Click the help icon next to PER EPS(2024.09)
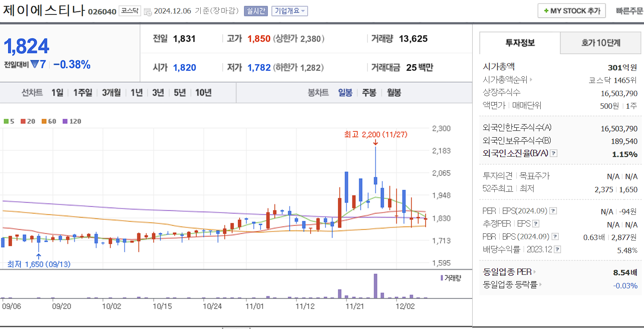The height and width of the screenshot is (329, 644). pyautogui.click(x=553, y=211)
